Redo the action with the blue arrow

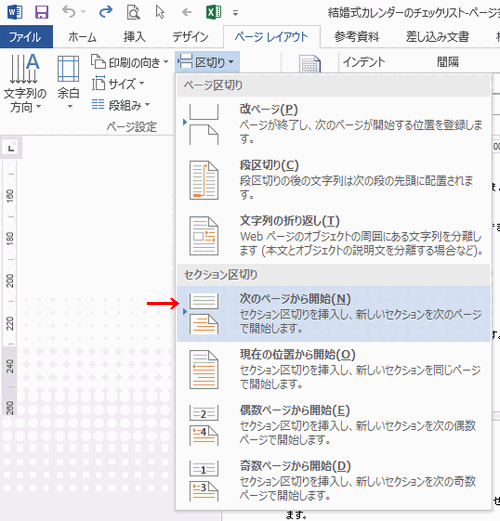106,12
